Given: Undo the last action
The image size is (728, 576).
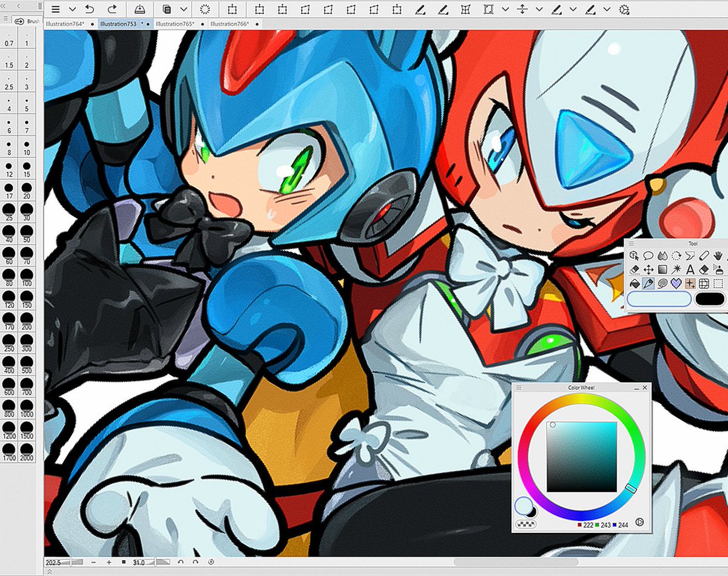Looking at the screenshot, I should tap(90, 9).
